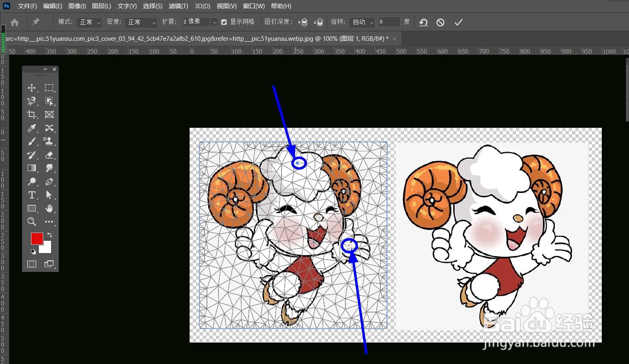This screenshot has width=629, height=364.
Task: Reset default foreground and background colors
Action: tap(33, 251)
